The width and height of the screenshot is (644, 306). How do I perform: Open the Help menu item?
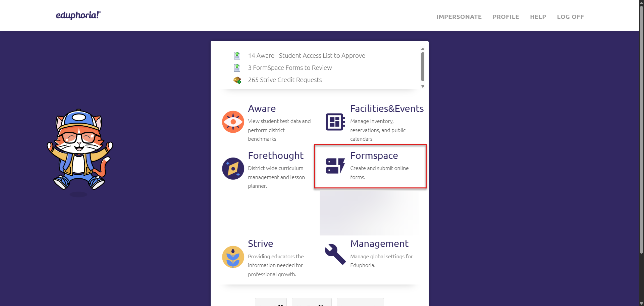pos(538,17)
